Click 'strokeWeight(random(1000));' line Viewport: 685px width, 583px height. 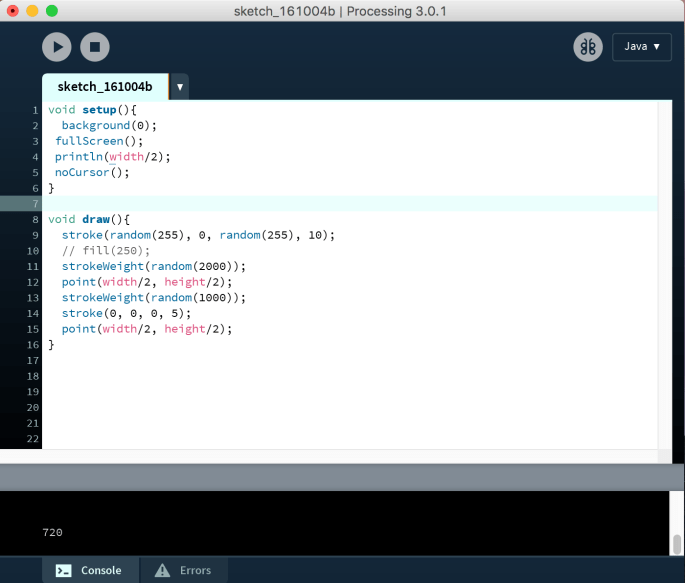[153, 298]
